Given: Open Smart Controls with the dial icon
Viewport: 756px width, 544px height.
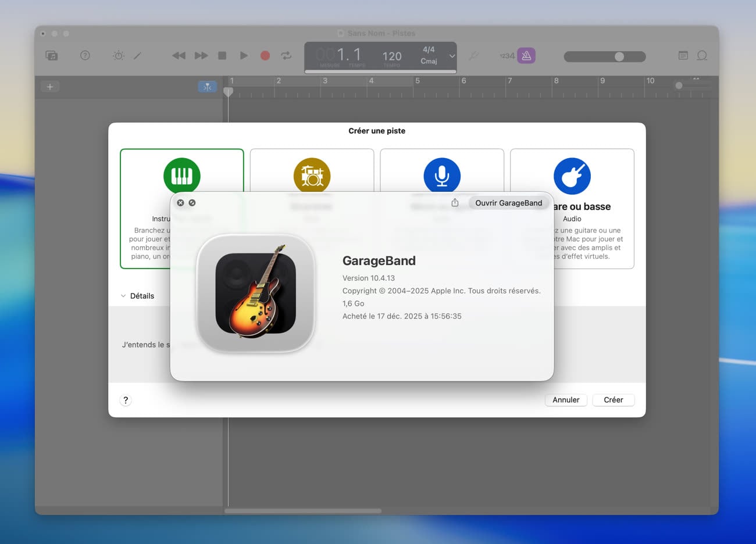Looking at the screenshot, I should pyautogui.click(x=119, y=56).
